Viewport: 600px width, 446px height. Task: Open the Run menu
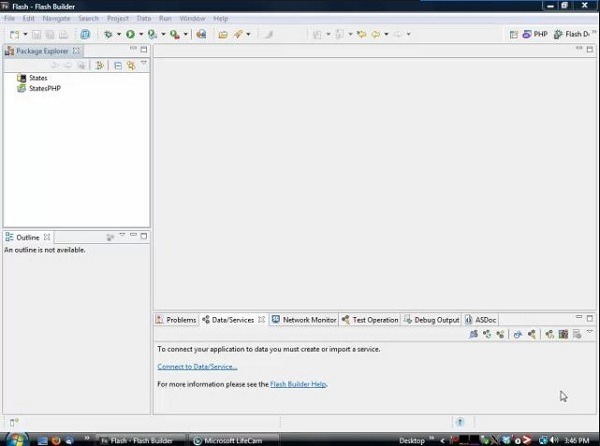(165, 18)
